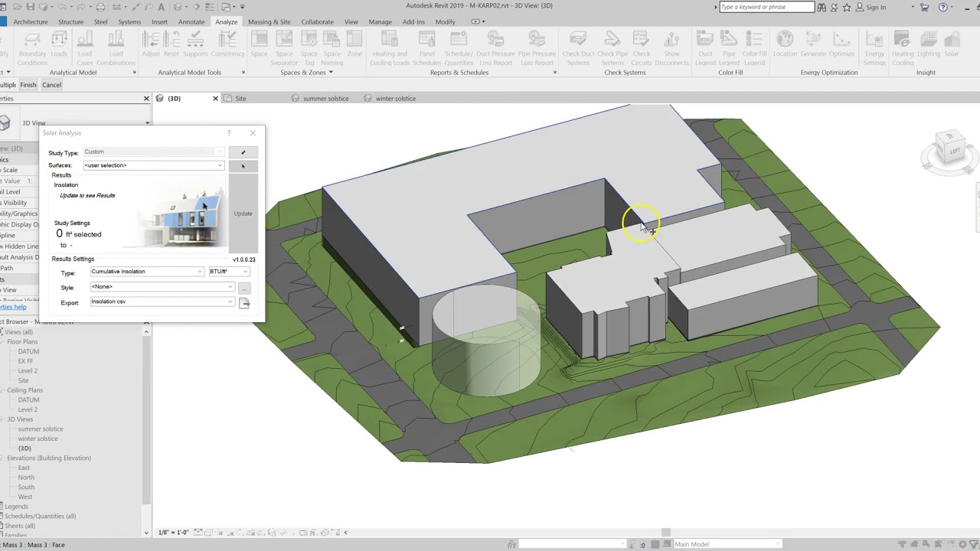Image resolution: width=980 pixels, height=551 pixels.
Task: Switch to the Architecture ribbon tab
Action: point(31,21)
